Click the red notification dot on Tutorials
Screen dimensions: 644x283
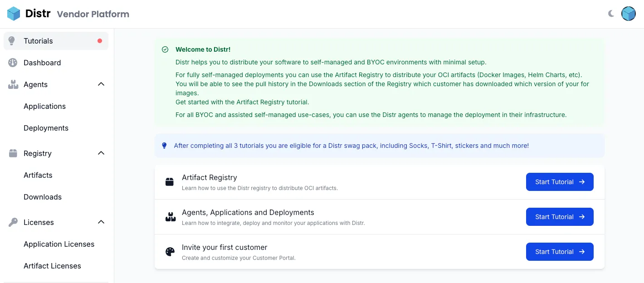[100, 41]
